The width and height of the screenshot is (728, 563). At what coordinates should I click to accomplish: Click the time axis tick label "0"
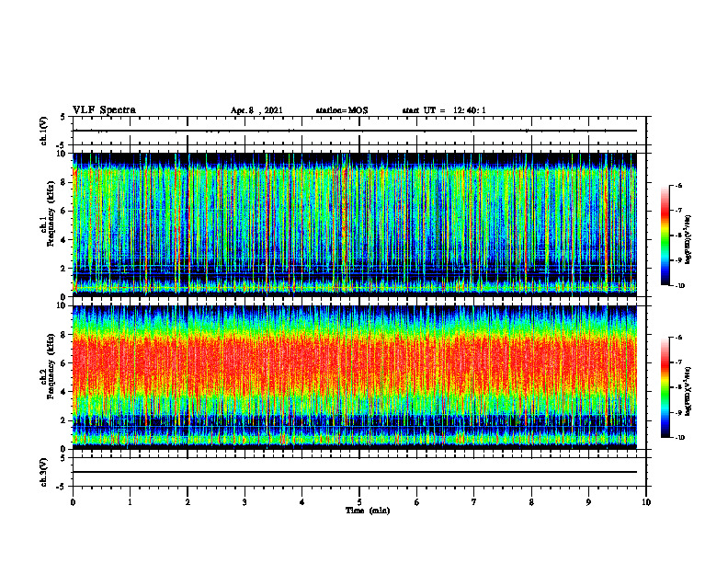point(73,502)
